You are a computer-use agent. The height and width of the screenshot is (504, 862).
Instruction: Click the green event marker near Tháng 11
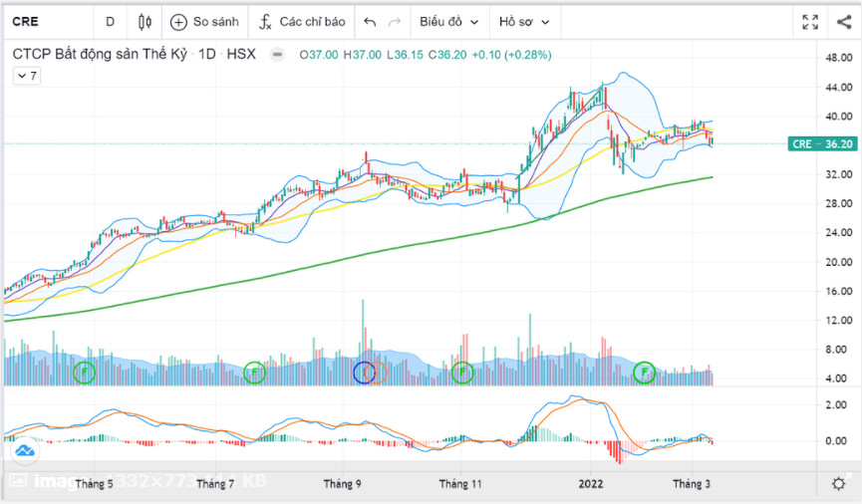point(462,373)
